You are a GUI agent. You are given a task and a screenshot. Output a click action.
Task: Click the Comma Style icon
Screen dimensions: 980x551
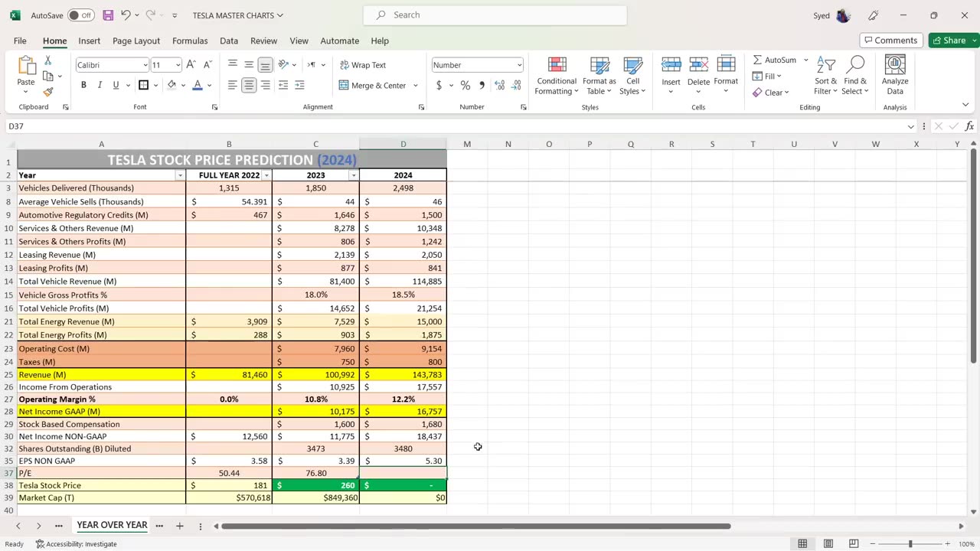(x=482, y=85)
